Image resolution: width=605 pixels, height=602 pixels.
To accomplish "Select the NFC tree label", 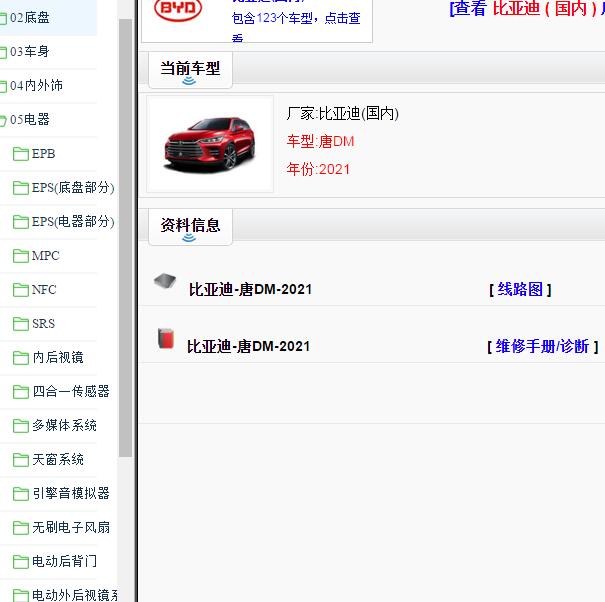I will point(44,289).
